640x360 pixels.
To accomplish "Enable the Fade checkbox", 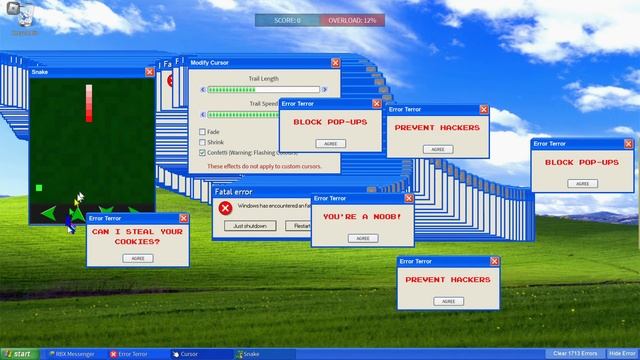I will pyautogui.click(x=202, y=132).
